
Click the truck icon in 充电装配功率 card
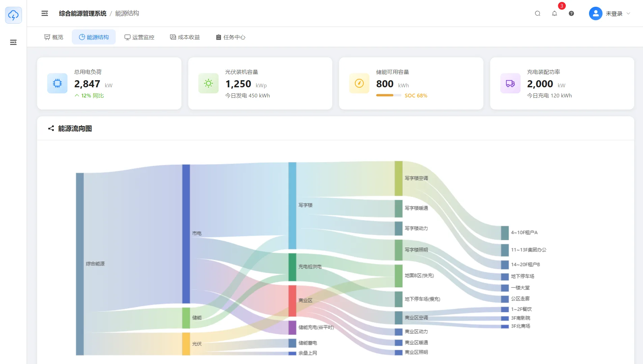pyautogui.click(x=510, y=83)
